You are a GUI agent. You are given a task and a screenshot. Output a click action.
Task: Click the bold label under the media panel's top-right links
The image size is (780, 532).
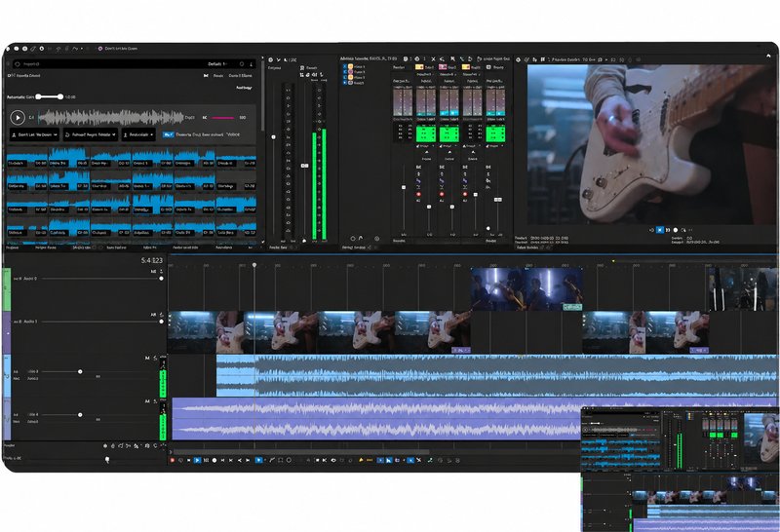pos(244,88)
